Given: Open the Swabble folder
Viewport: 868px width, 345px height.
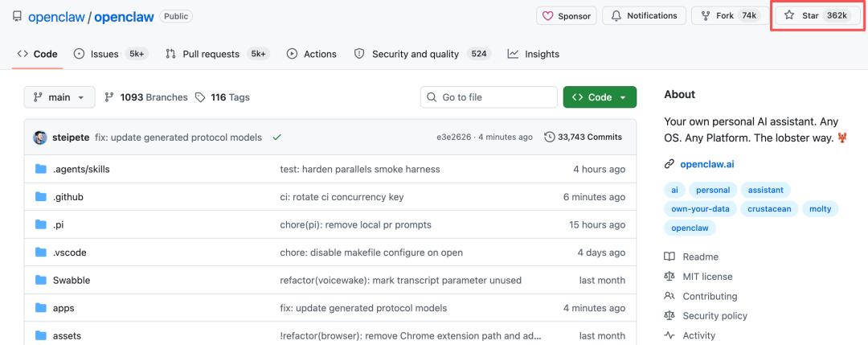Looking at the screenshot, I should click(72, 280).
